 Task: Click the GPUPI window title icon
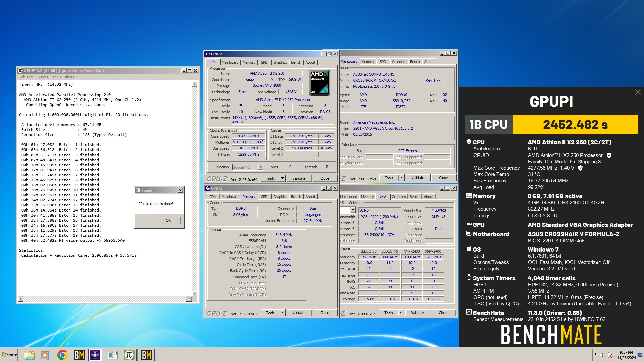click(20, 71)
